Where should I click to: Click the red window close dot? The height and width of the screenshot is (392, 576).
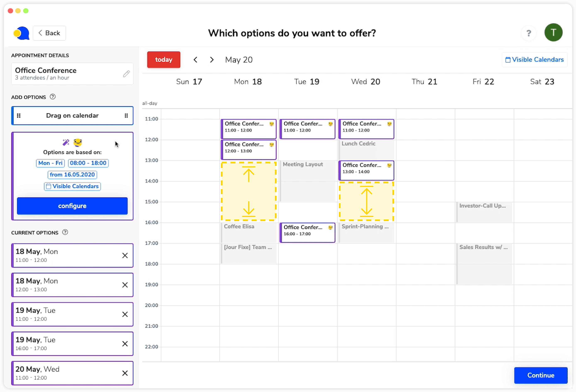tap(10, 11)
